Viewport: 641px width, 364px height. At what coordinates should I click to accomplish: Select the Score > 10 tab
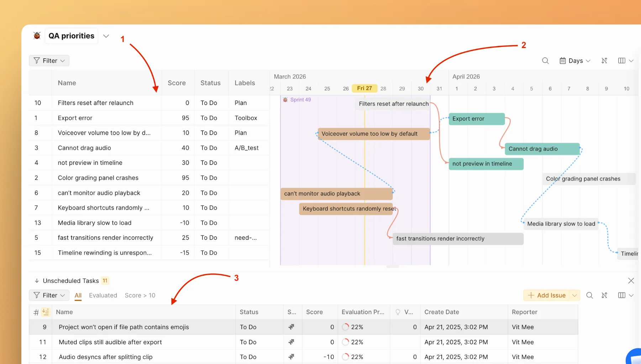[x=140, y=295]
